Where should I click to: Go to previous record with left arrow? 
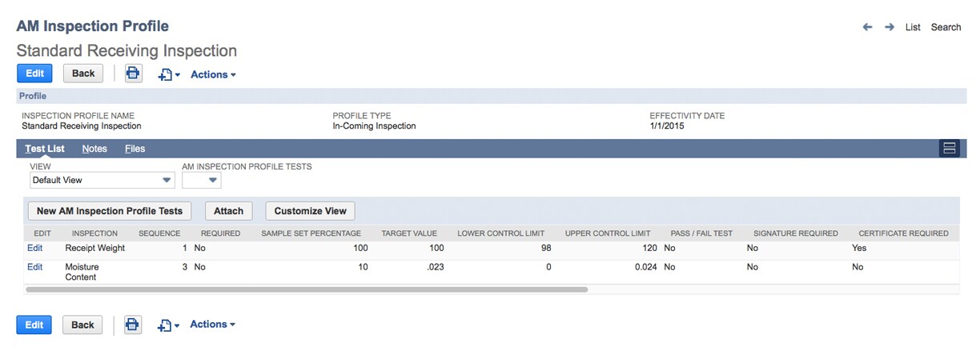point(867,27)
